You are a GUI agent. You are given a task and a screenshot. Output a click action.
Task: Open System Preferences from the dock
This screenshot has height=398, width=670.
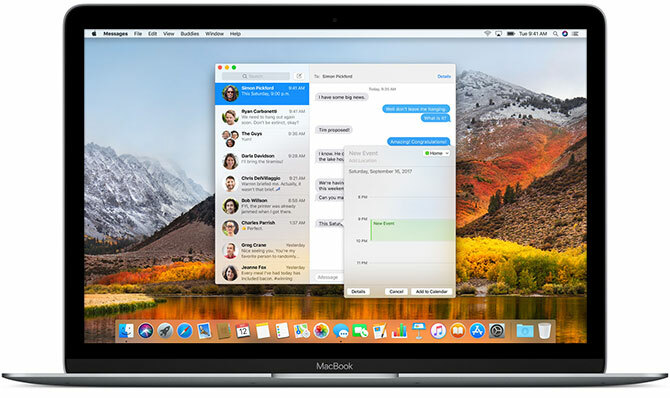pos(497,331)
